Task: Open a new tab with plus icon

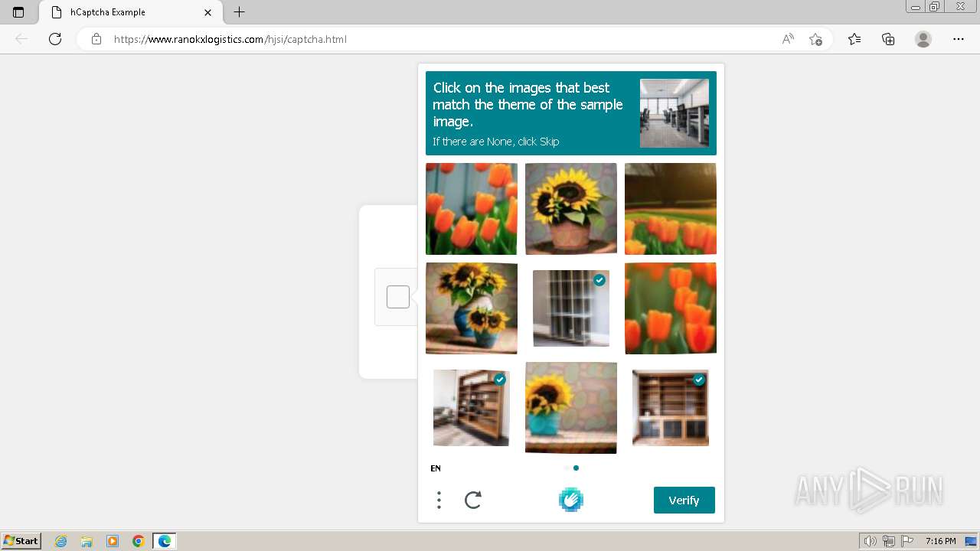Action: [239, 12]
